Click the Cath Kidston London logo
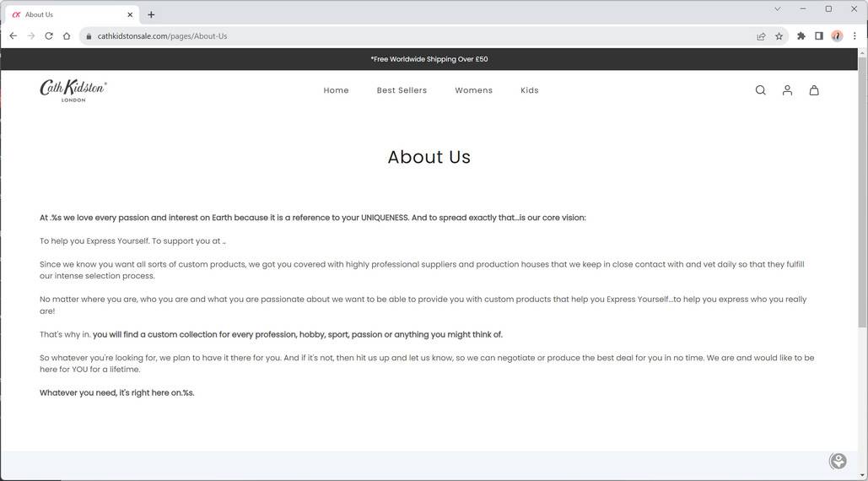Viewport: 868px width, 481px height. coord(73,90)
